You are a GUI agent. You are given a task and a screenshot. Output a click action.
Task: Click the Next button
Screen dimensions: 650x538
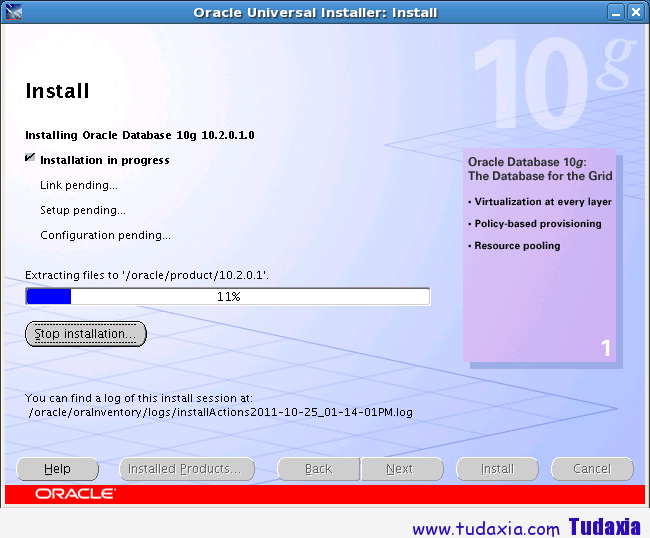click(x=402, y=469)
